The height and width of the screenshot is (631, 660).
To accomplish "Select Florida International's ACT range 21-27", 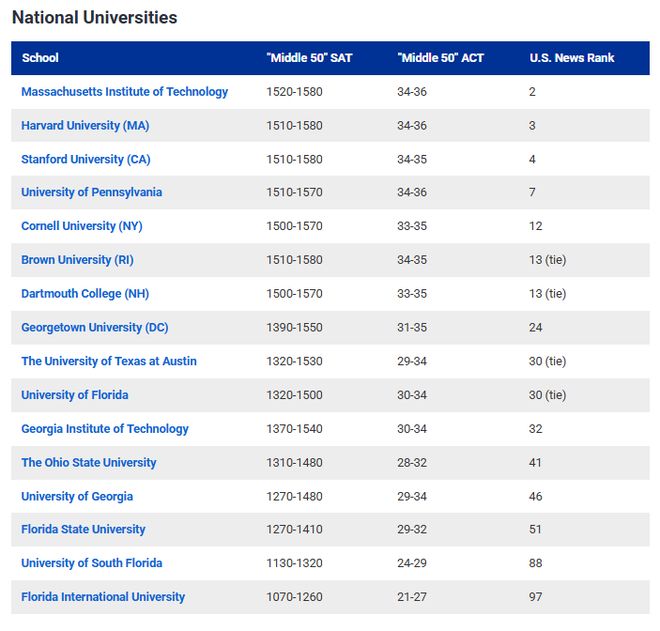I will [x=412, y=597].
